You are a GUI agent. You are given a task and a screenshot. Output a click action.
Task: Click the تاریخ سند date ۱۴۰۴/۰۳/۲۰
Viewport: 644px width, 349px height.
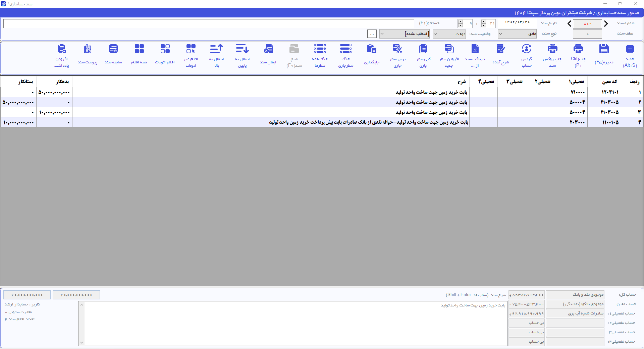518,22
